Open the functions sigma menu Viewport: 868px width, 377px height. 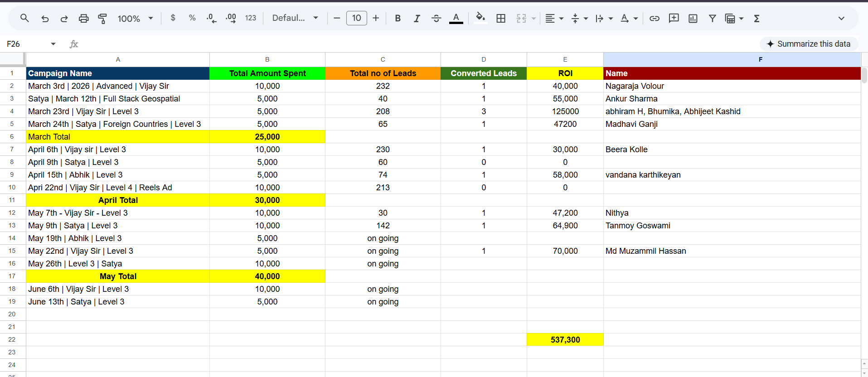tap(756, 18)
